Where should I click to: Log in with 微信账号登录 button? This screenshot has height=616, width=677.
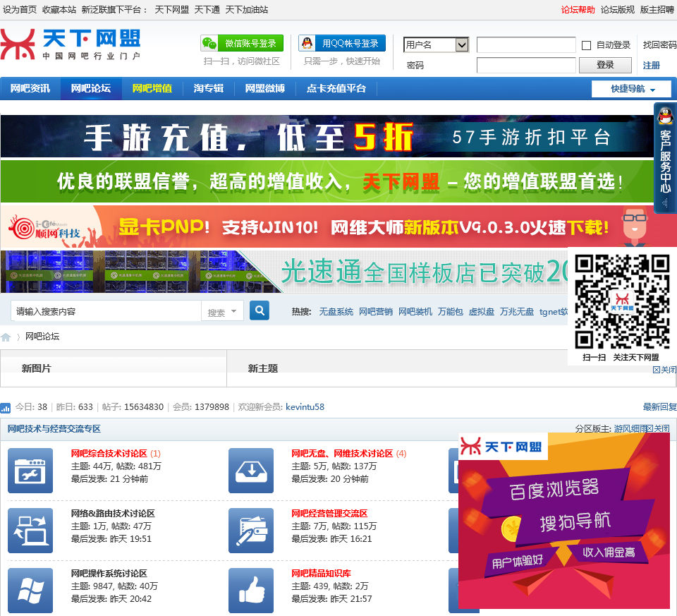coord(242,43)
